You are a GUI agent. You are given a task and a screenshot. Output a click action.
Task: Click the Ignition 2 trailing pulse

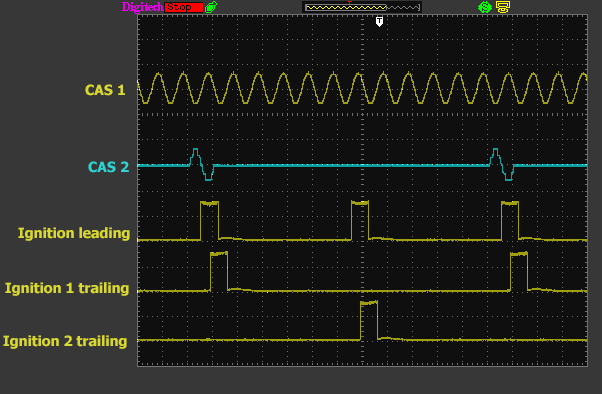(x=369, y=320)
